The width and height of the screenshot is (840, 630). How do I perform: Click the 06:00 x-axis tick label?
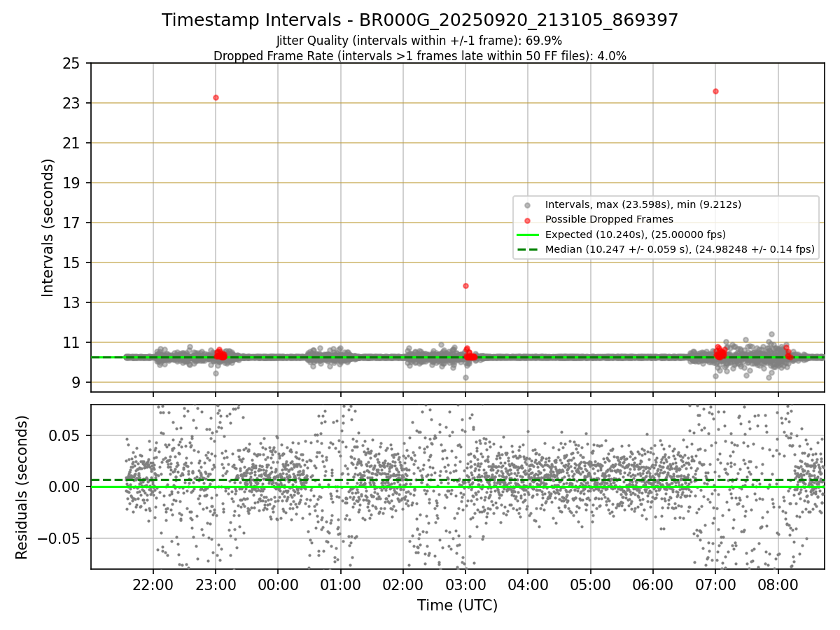pos(653,585)
